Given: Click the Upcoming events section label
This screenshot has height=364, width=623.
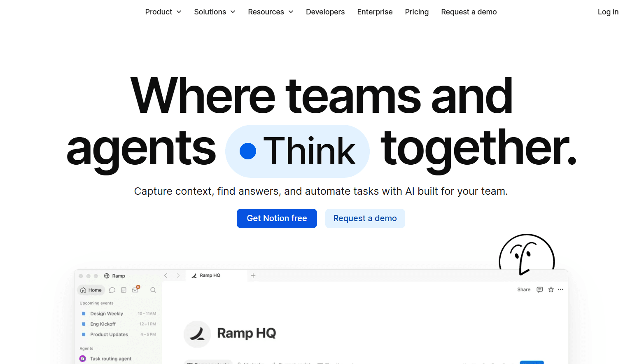Looking at the screenshot, I should pos(96,303).
